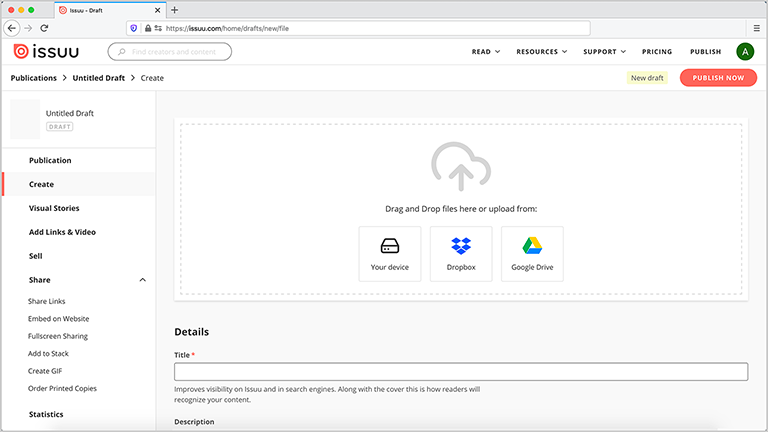The image size is (768, 432).
Task: Click the Title input field
Action: coord(461,372)
